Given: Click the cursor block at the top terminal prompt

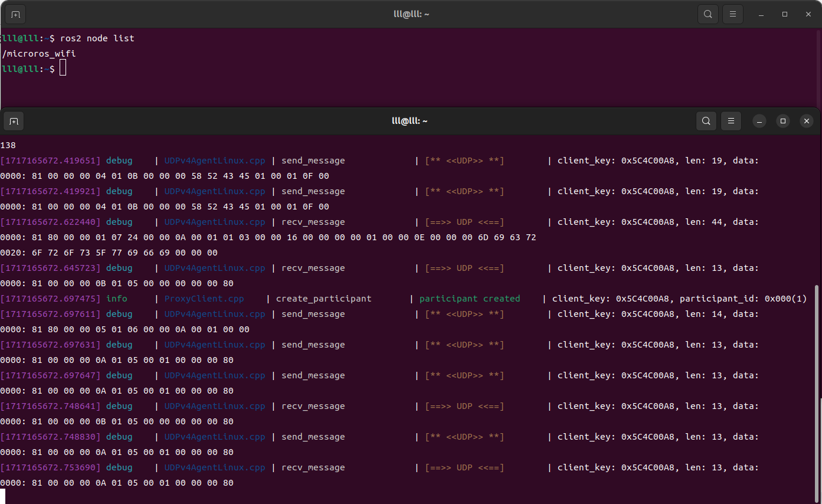Looking at the screenshot, I should click(63, 69).
